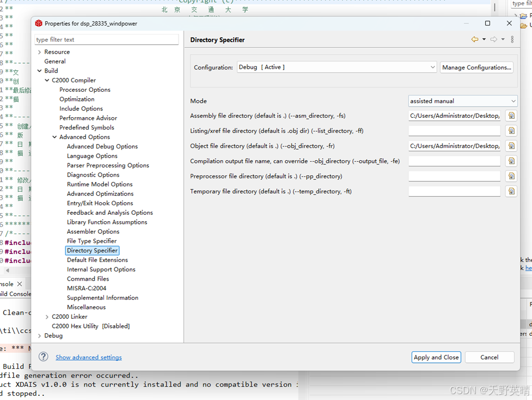Screen dimensions: 532x400
Task: Select Assembler Options
Action: [x=93, y=232]
